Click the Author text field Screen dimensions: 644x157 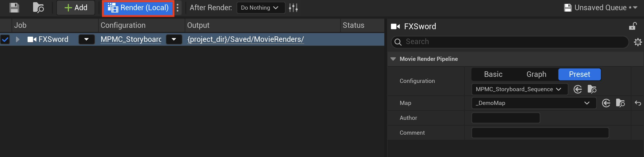click(506, 118)
